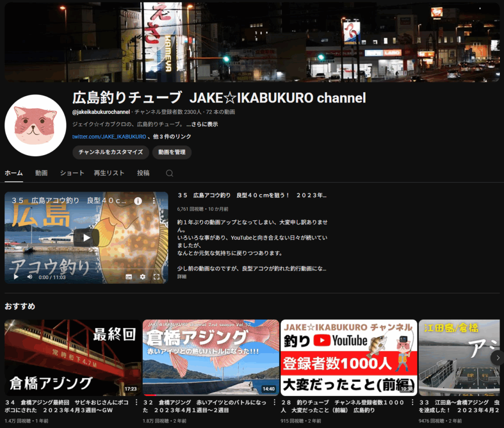Click 915 回視聴・2 年前 text
504x428 pixels.
(301, 421)
